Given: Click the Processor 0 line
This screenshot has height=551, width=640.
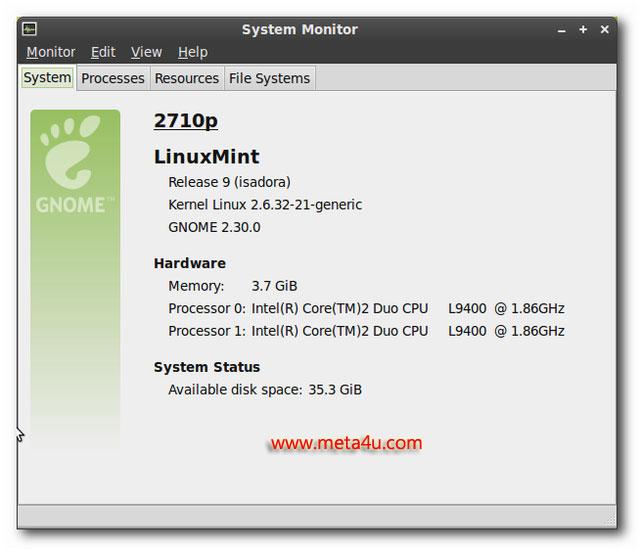Looking at the screenshot, I should (x=366, y=308).
